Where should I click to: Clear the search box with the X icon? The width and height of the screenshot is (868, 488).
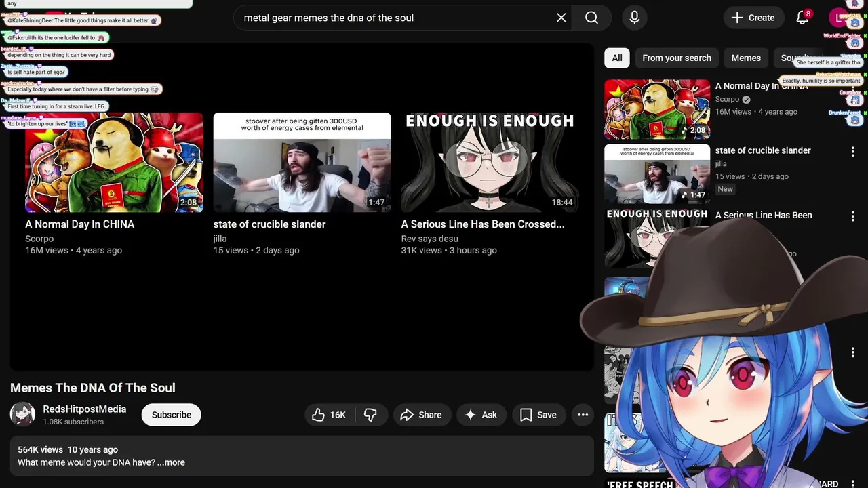[561, 18]
